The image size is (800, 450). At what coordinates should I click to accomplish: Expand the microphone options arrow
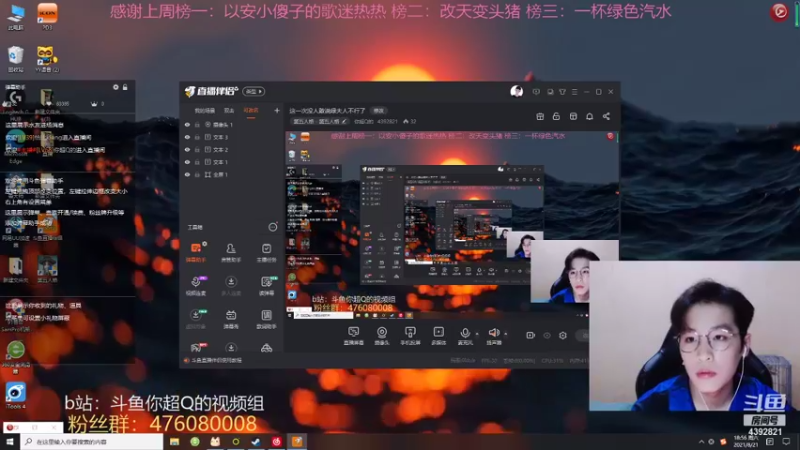click(477, 334)
